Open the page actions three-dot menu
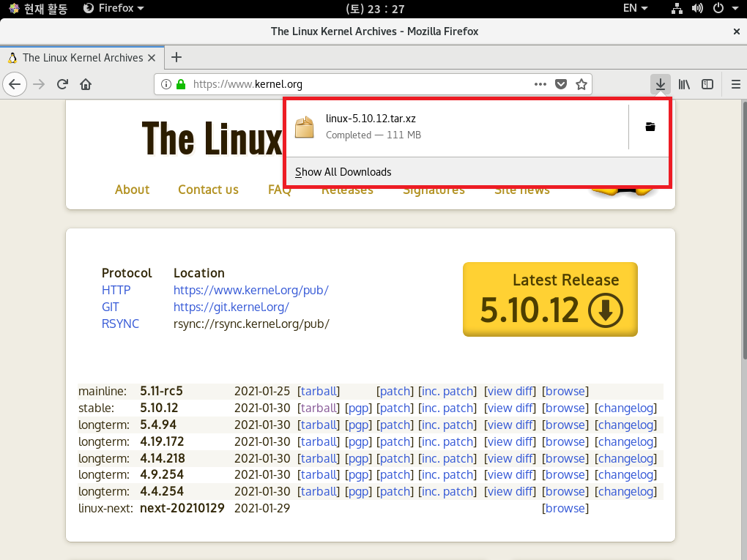The width and height of the screenshot is (747, 560). pos(540,84)
